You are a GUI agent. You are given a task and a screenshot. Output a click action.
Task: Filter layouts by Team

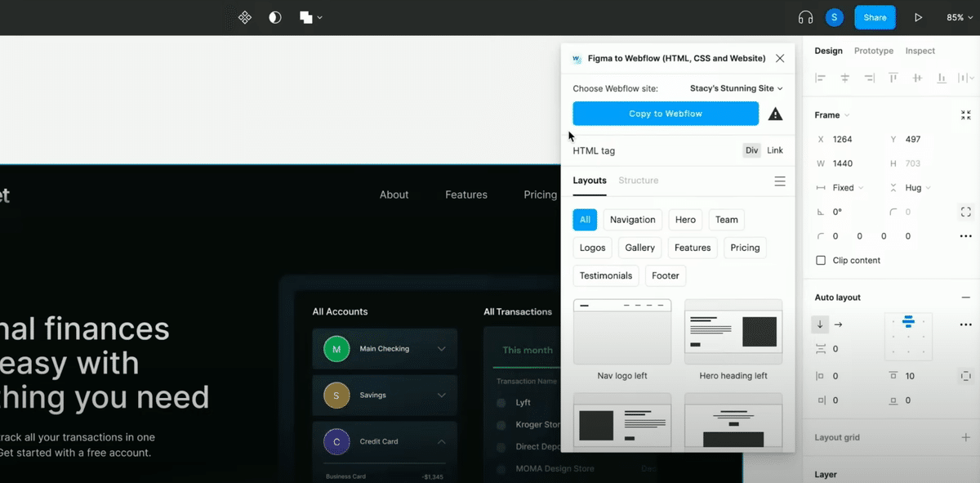coord(727,220)
